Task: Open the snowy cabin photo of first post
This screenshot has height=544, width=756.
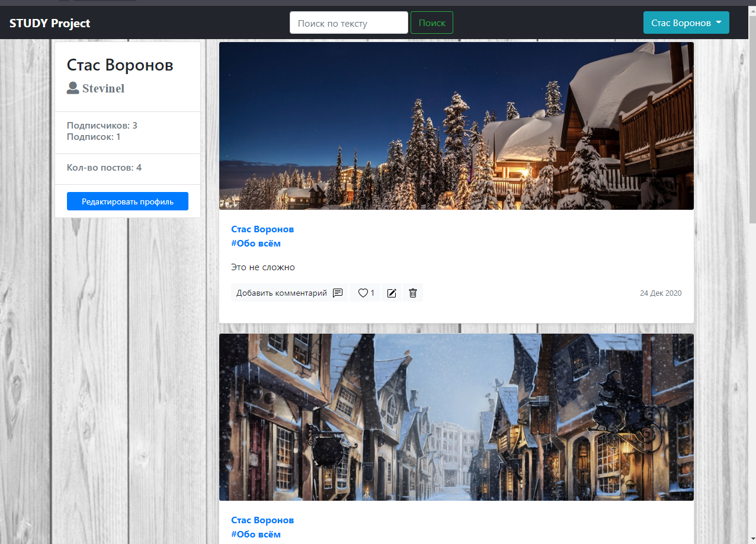Action: click(x=456, y=125)
